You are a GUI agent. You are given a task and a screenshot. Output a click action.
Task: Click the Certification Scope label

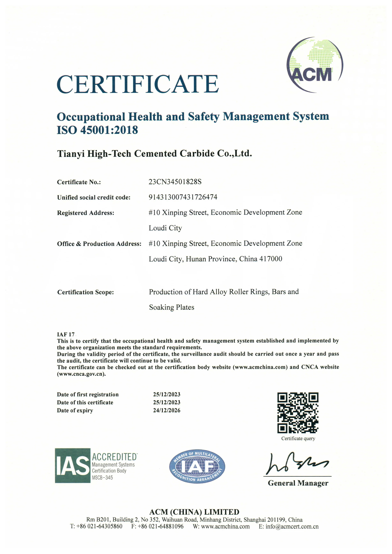[x=85, y=292]
